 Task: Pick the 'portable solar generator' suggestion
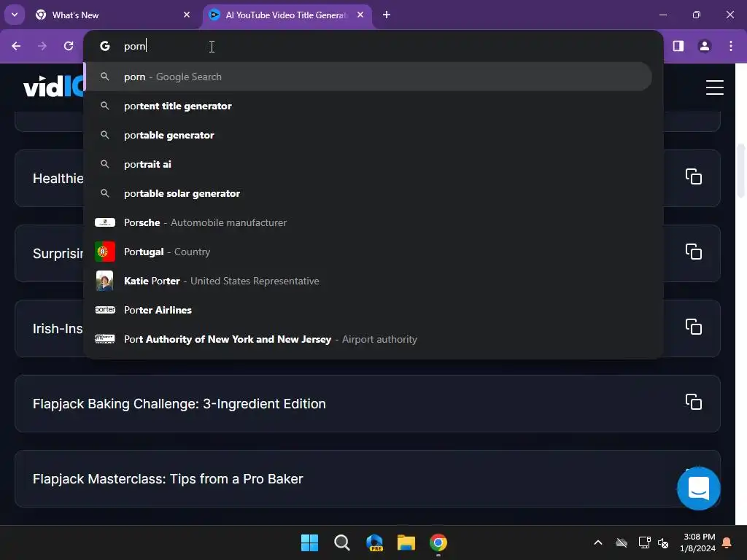368,193
